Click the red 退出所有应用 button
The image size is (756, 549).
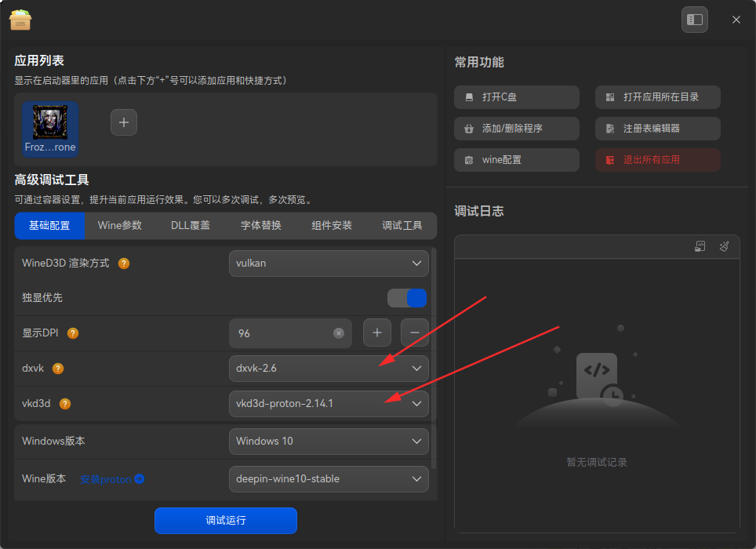[658, 160]
